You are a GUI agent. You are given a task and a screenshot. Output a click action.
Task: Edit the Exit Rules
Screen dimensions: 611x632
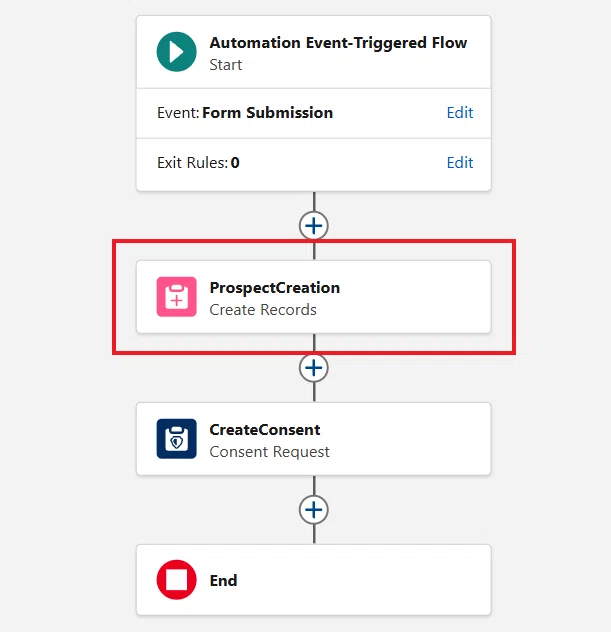(460, 162)
